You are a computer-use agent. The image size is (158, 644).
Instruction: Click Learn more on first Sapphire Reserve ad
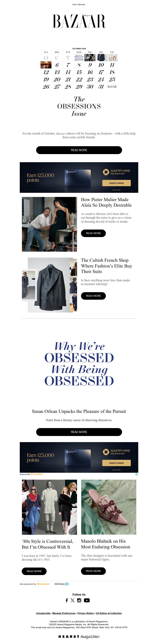117,183
